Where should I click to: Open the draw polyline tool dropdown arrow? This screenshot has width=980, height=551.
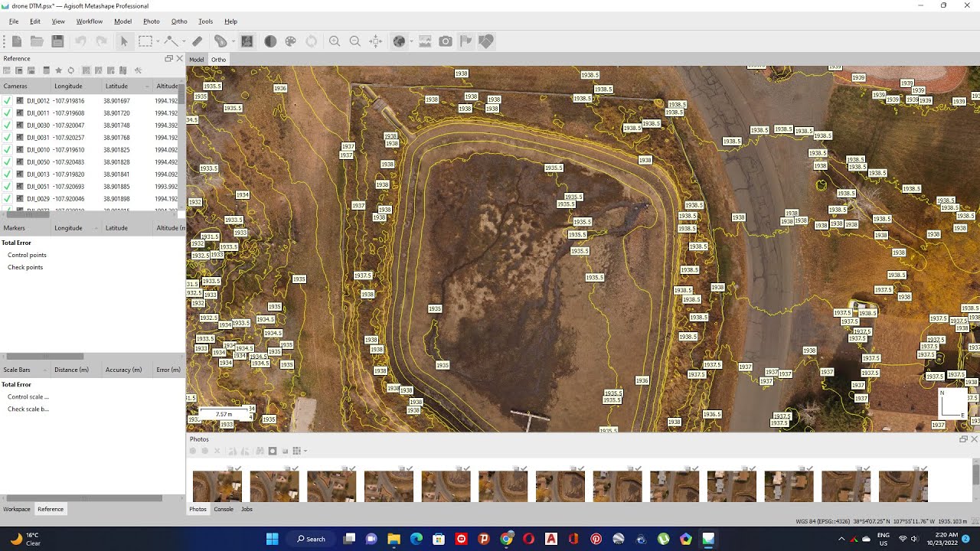click(183, 41)
